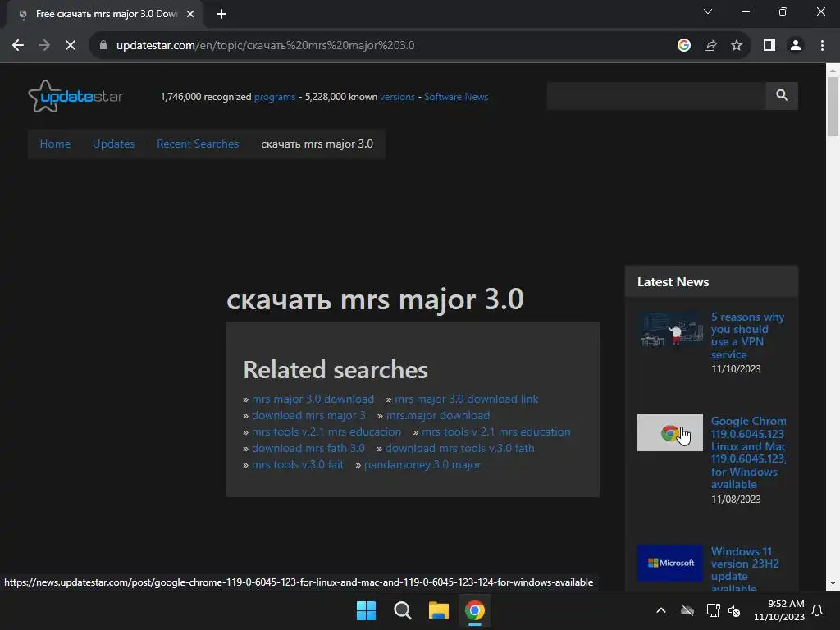The image size is (840, 630).
Task: Go to the Home menu item
Action: tap(55, 144)
